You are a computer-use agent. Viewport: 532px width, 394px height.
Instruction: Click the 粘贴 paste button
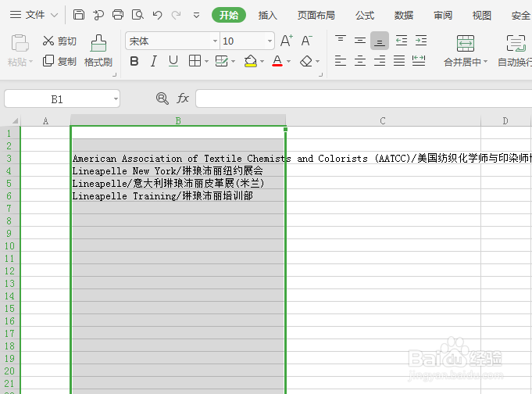click(20, 50)
